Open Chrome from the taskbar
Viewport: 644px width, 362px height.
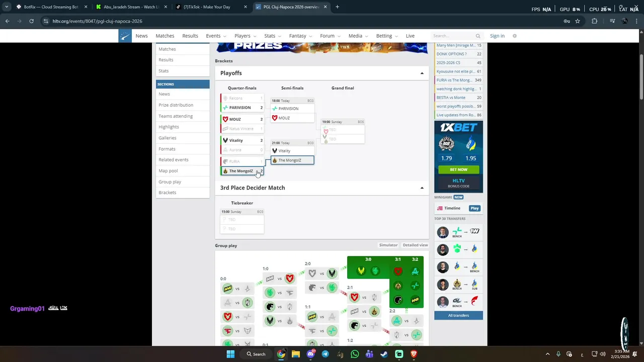point(281,354)
